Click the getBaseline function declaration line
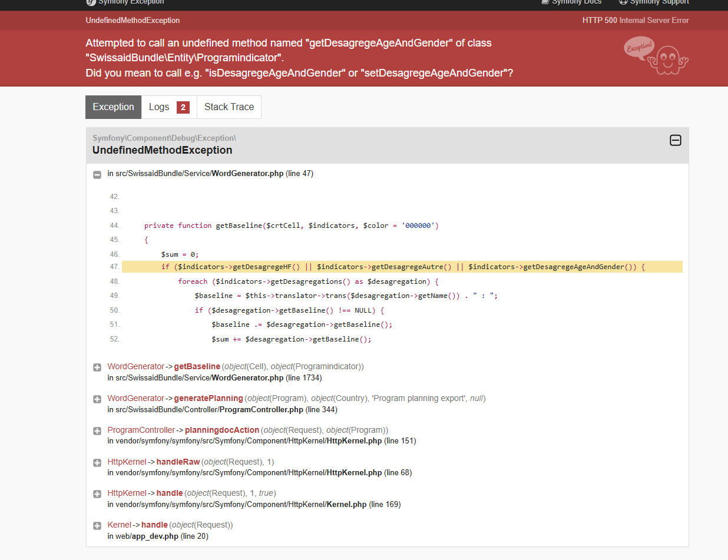Screen dimensions: 728x560 292,226
